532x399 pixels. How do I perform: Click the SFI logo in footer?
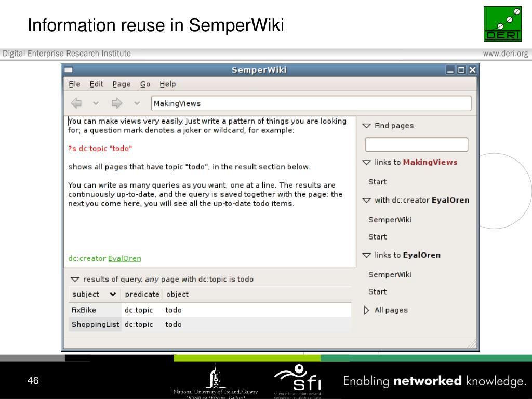(x=298, y=380)
